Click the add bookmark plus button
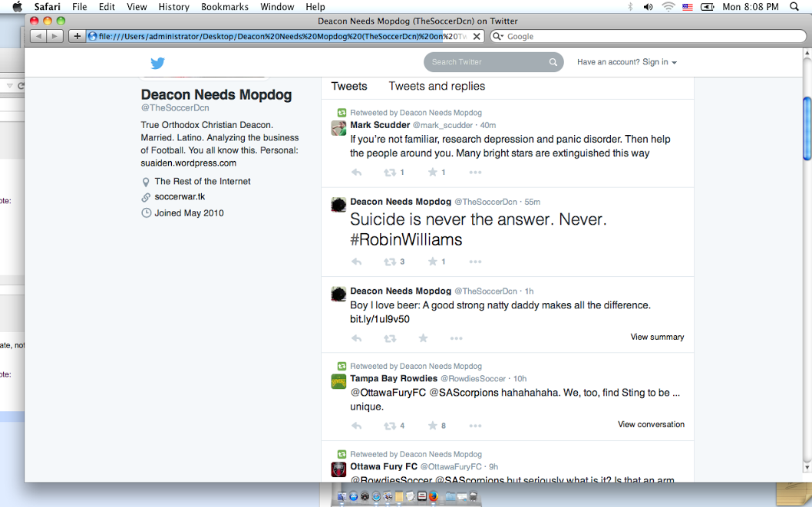This screenshot has width=812, height=507. click(x=78, y=36)
